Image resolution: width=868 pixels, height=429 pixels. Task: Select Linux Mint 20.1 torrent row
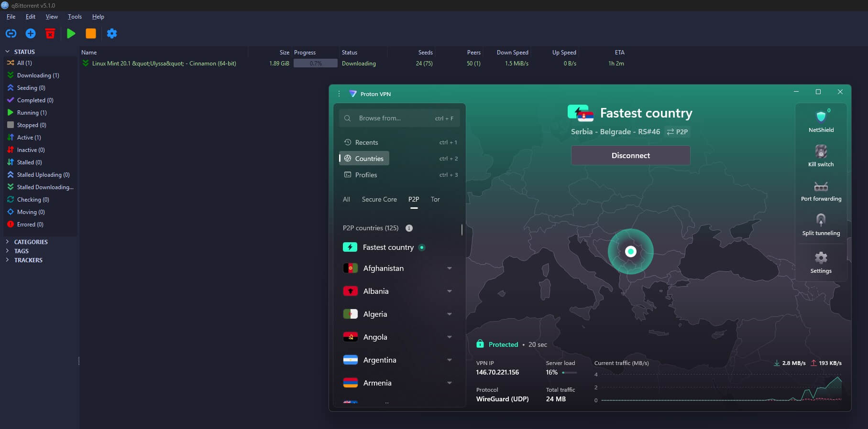click(354, 64)
